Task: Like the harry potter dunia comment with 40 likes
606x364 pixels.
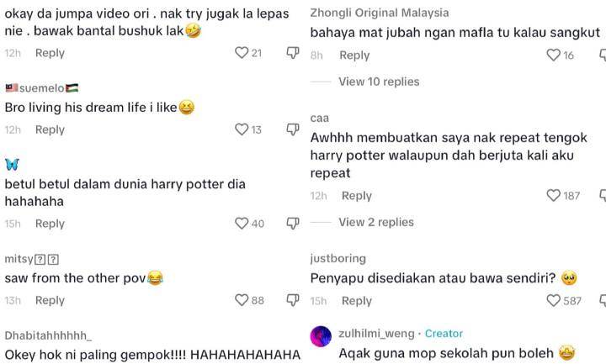Action: 242,224
